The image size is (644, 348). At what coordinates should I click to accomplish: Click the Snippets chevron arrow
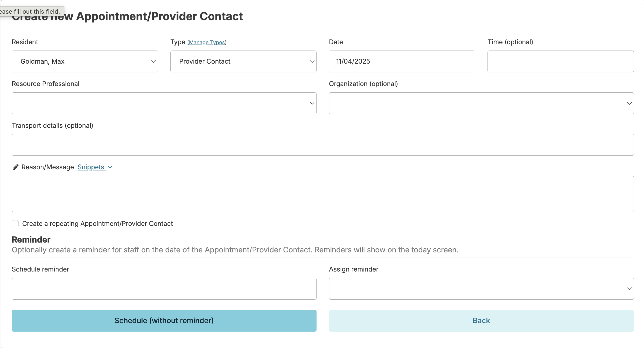[110, 167]
